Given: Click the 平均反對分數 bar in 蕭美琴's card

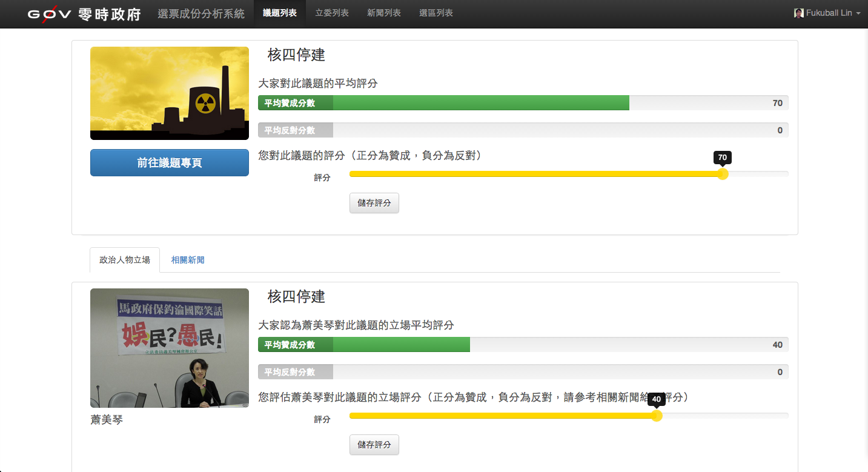Looking at the screenshot, I should click(523, 372).
